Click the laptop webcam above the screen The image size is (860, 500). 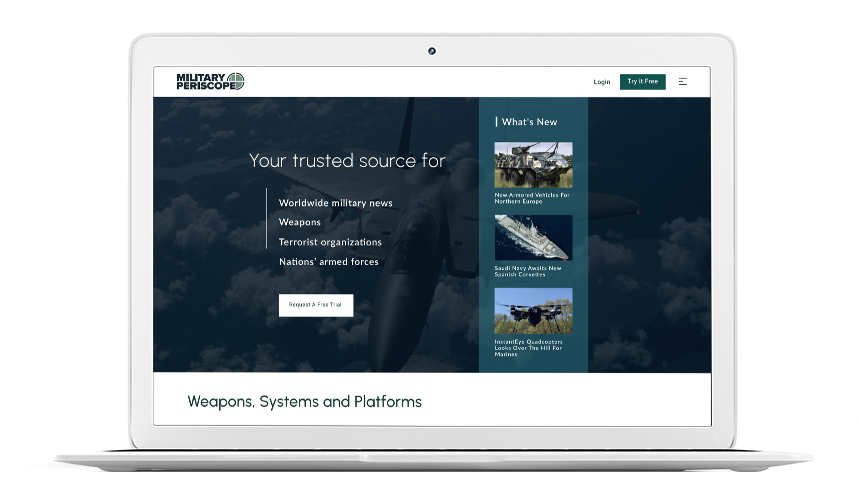pos(432,51)
